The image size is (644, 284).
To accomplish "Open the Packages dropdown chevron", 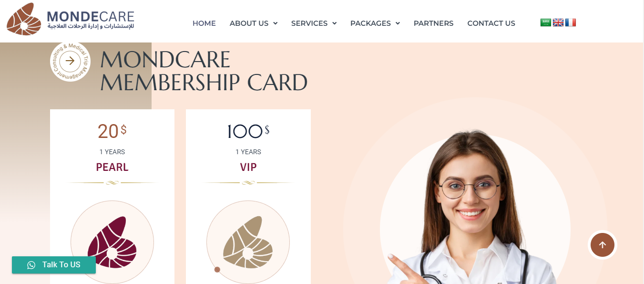I will 398,23.
